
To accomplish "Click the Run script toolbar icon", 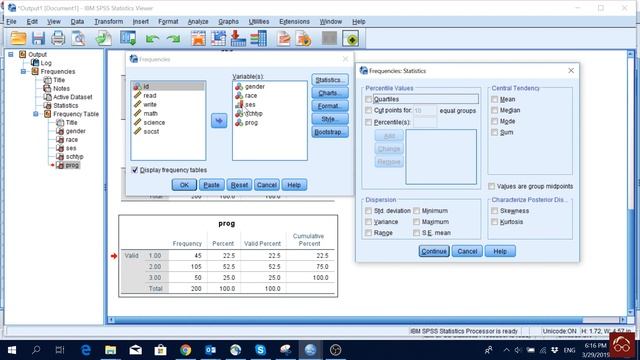I will click(284, 39).
